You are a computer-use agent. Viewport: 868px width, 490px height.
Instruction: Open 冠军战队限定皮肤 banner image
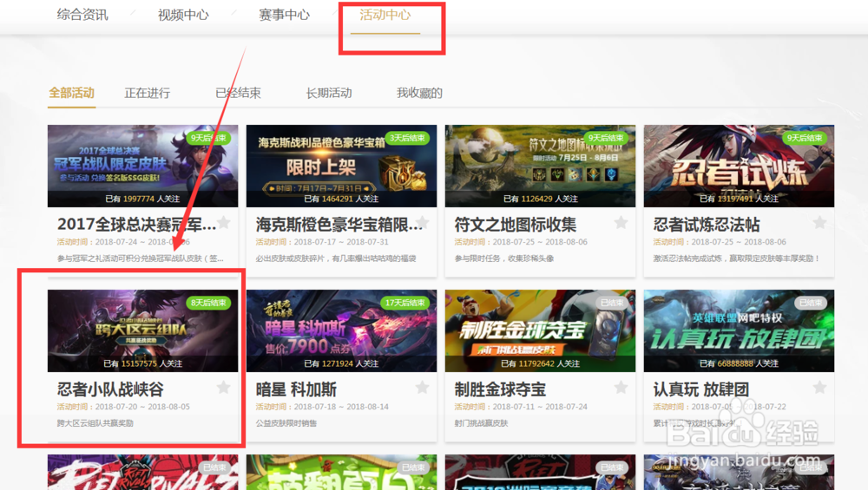coord(143,166)
